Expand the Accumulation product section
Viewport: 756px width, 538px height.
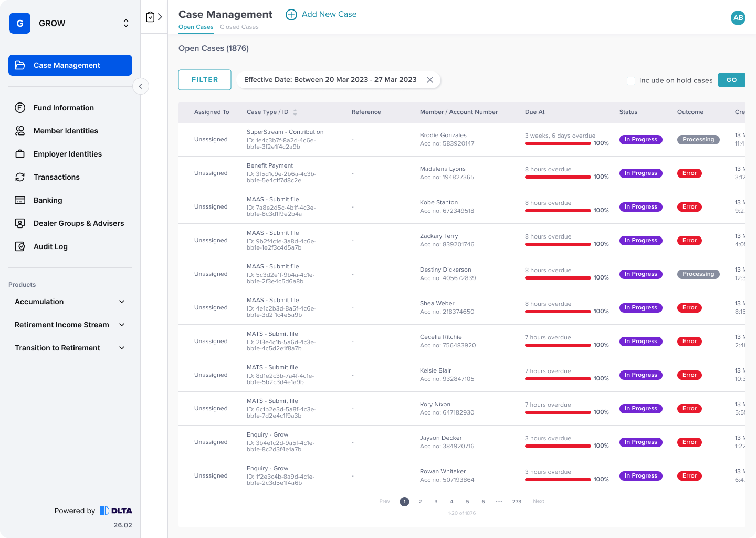pyautogui.click(x=122, y=302)
